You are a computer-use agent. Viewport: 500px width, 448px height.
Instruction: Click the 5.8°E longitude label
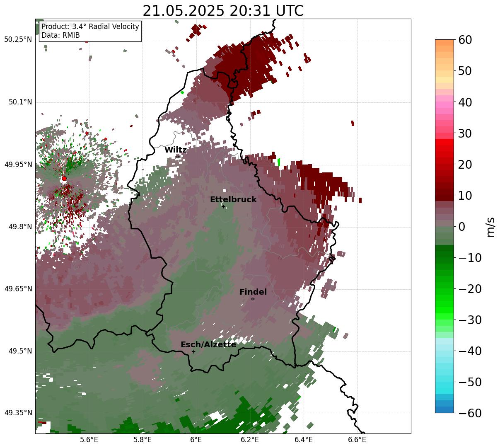[143, 439]
